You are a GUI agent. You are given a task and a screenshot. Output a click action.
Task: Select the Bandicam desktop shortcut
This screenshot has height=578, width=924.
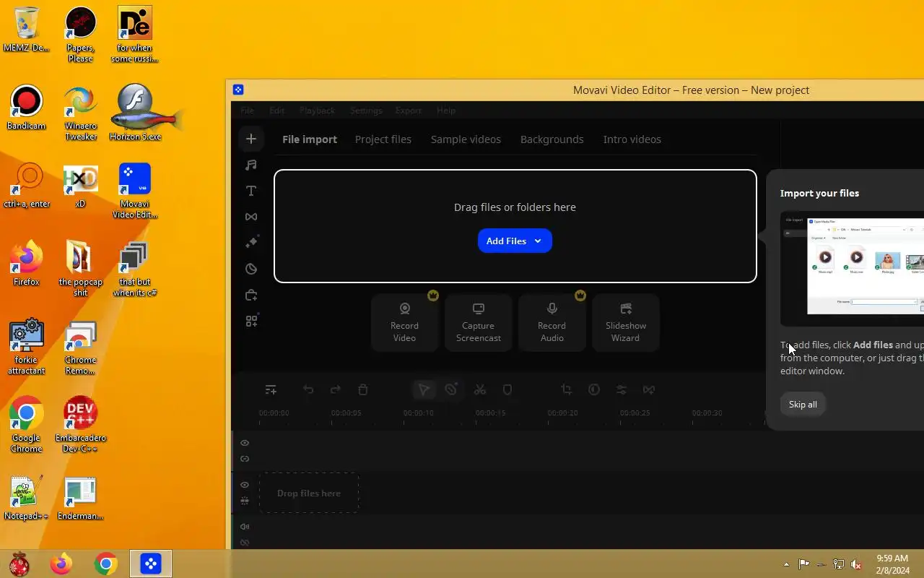click(26, 108)
